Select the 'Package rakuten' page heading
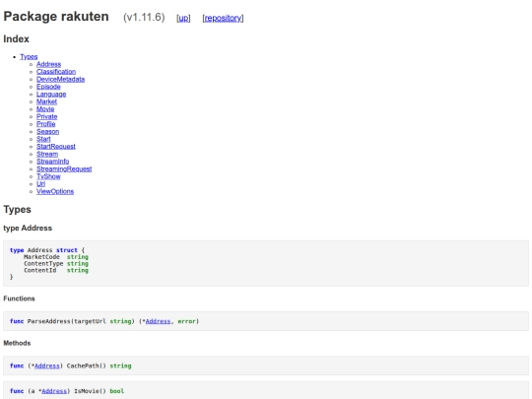This screenshot has width=532, height=399. click(56, 17)
